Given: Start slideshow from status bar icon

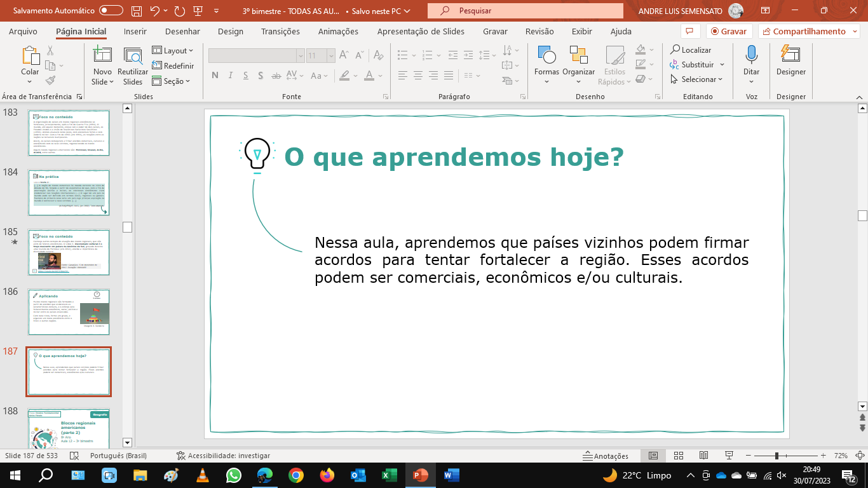Looking at the screenshot, I should pyautogui.click(x=729, y=456).
